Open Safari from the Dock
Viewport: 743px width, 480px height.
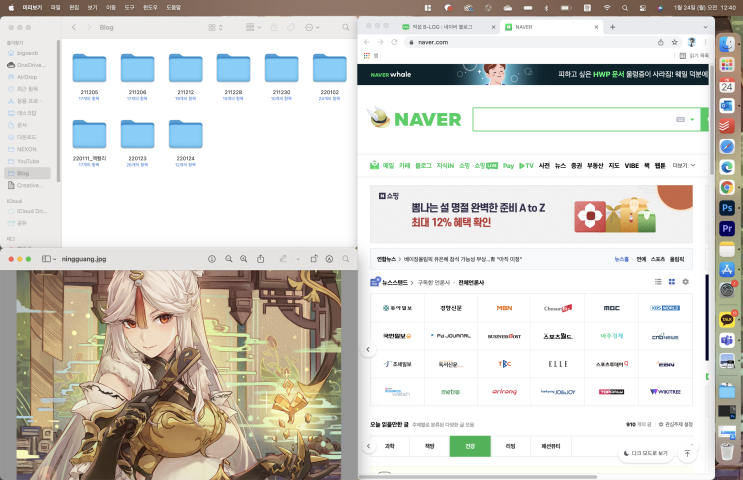[727, 146]
